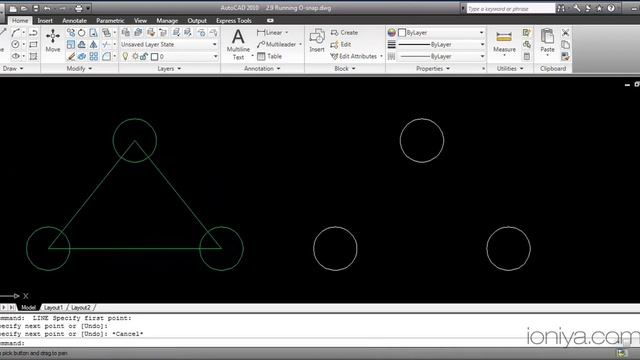Select the Fillet tool in Modify panel
Screen dimensions: 640x360
pos(106,56)
